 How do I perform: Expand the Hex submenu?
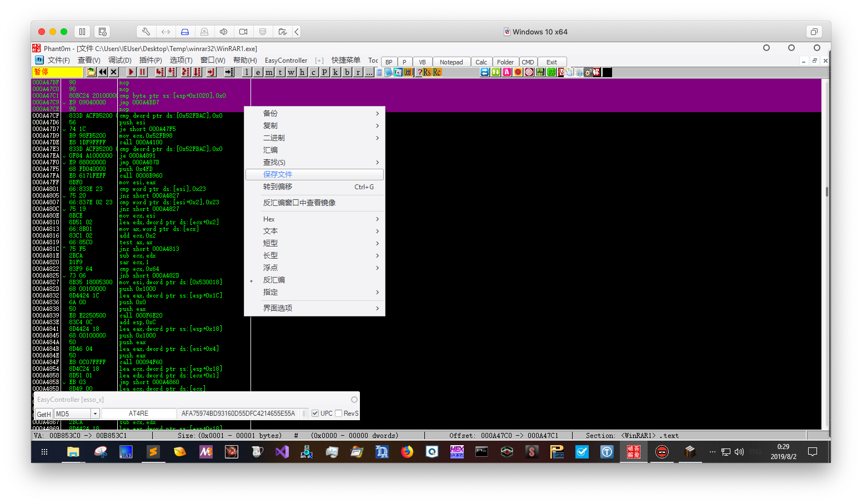314,219
